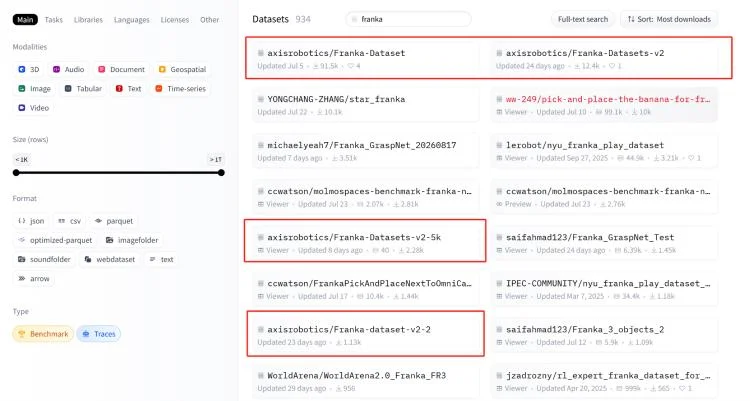Filter by Traces type
Viewport: 750px width, 401px height.
click(99, 334)
